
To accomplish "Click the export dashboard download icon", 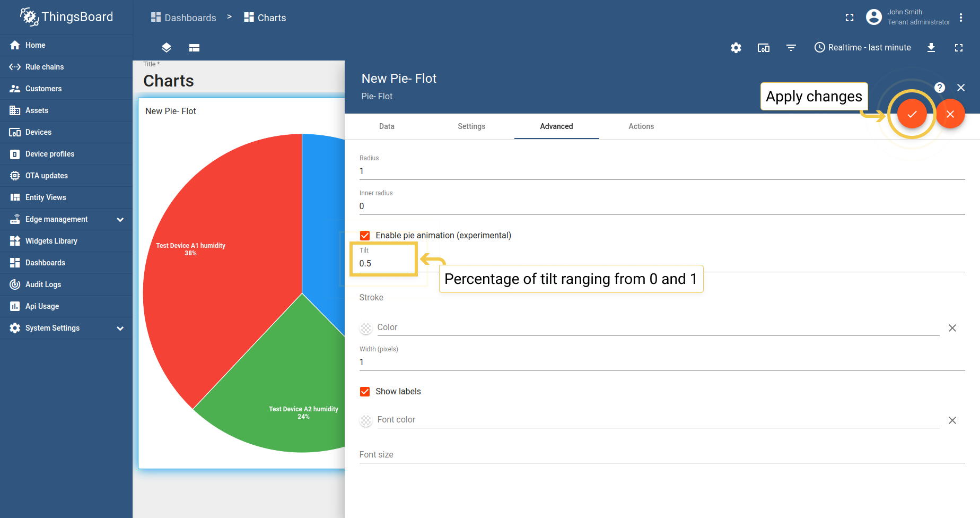I will 931,48.
